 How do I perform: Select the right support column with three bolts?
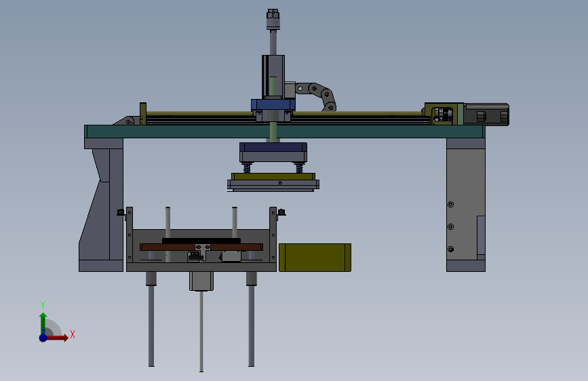tap(466, 205)
